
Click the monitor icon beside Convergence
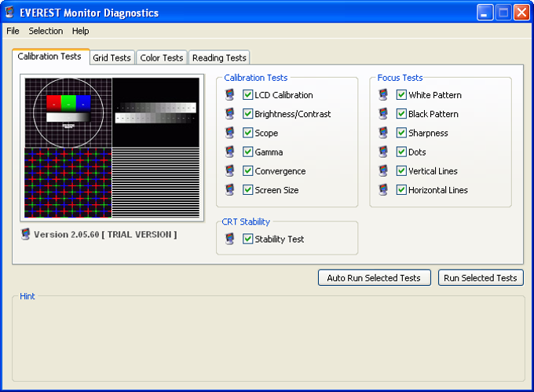[x=230, y=171]
